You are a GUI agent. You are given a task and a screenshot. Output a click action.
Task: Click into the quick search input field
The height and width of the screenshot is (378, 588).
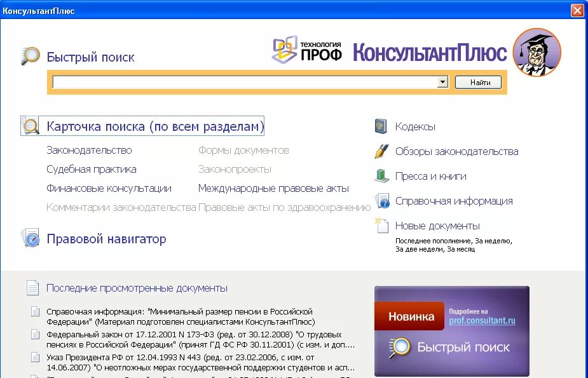click(x=245, y=82)
